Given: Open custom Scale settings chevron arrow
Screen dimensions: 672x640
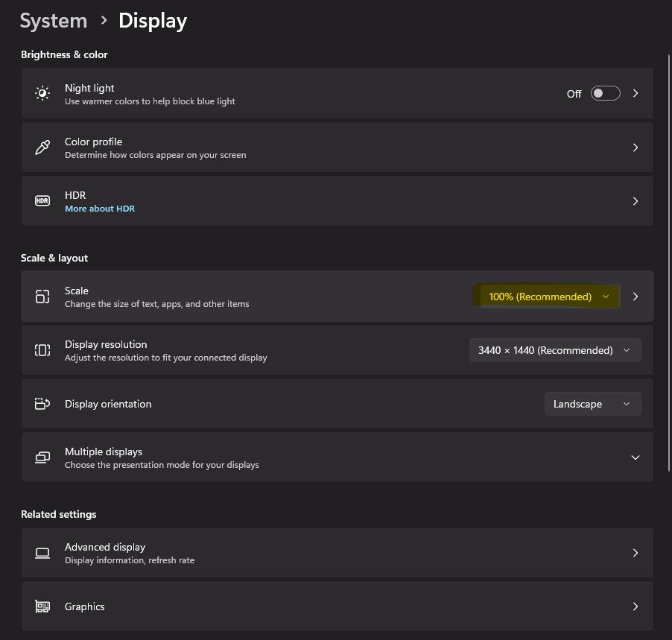Looking at the screenshot, I should tap(635, 297).
